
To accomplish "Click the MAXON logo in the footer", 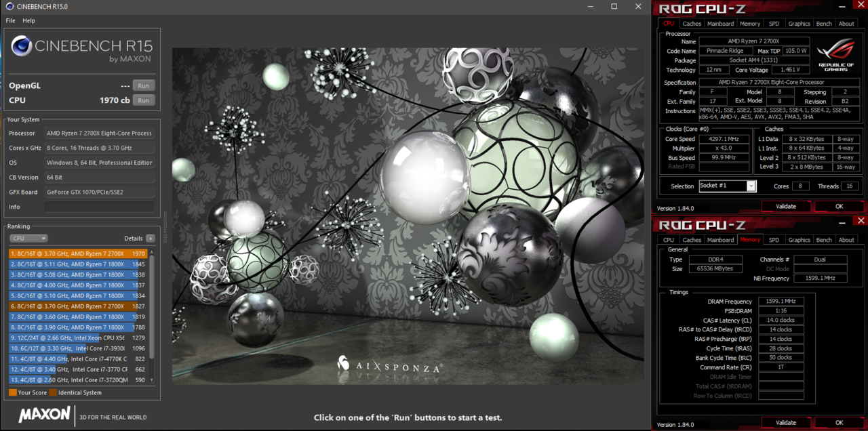I will [x=44, y=414].
